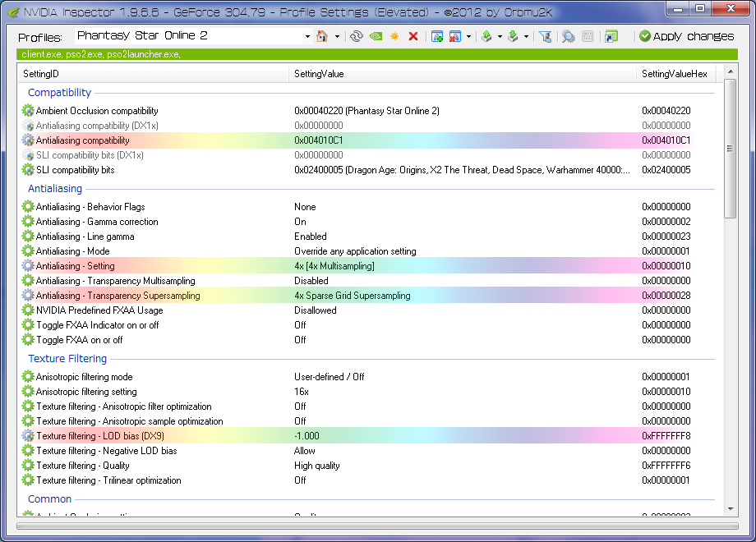Click the gear icon beside Texture filtering - Trilinear optimization
This screenshot has width=756, height=542.
click(28, 480)
